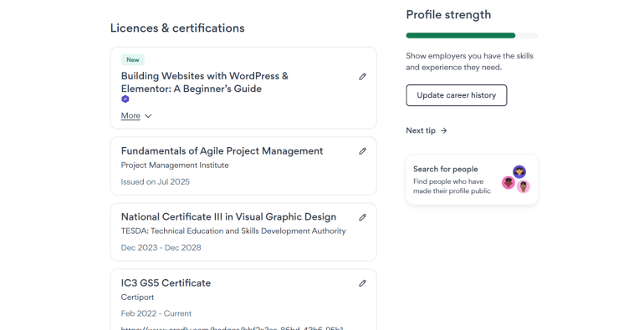Expand More details on WordPress certification

coord(136,116)
